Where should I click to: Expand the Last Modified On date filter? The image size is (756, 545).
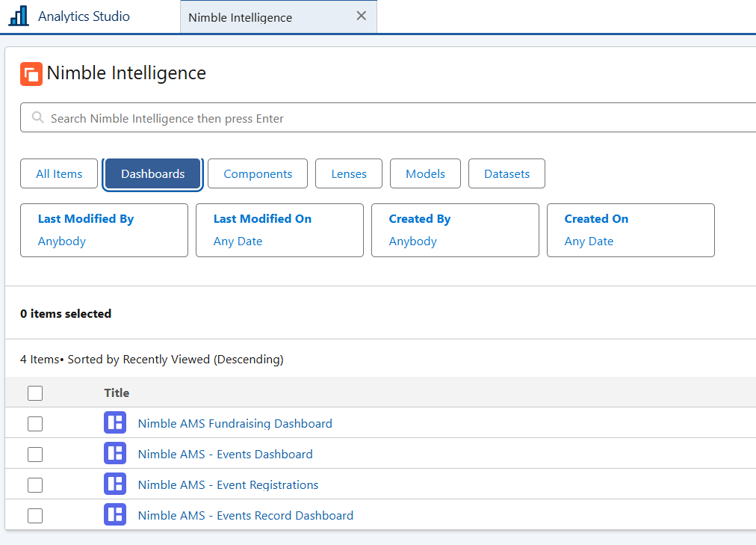pos(279,230)
